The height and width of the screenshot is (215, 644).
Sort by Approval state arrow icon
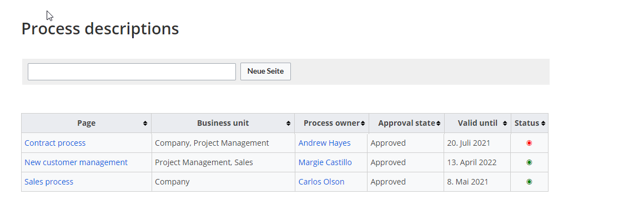(438, 123)
